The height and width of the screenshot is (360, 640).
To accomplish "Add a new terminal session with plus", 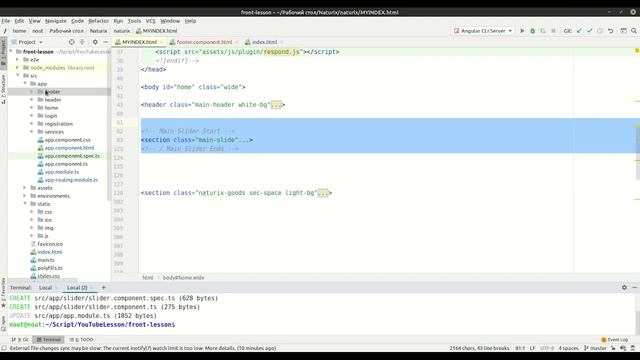I will (103, 287).
